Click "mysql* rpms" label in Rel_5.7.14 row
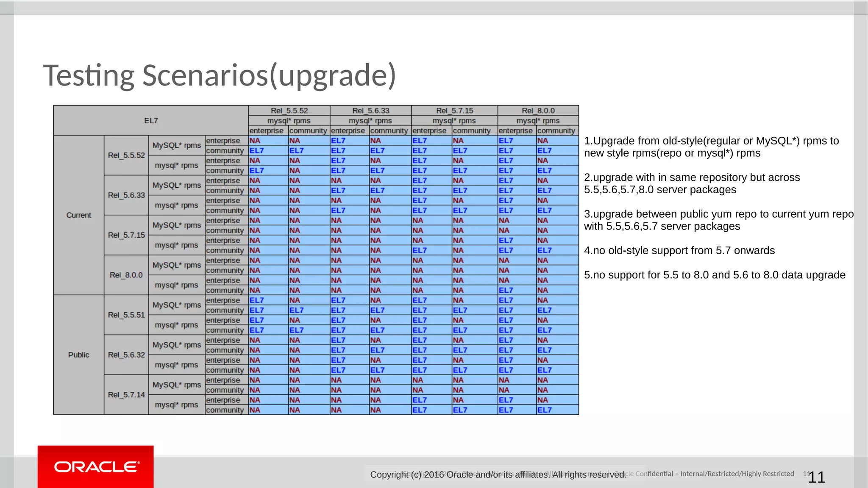 [177, 405]
